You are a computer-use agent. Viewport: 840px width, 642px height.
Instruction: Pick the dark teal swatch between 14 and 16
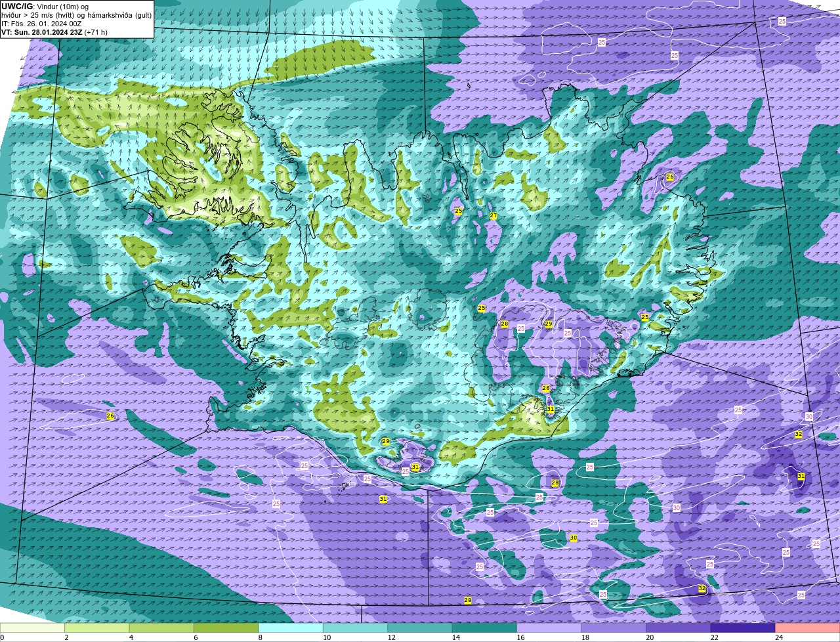click(x=485, y=628)
